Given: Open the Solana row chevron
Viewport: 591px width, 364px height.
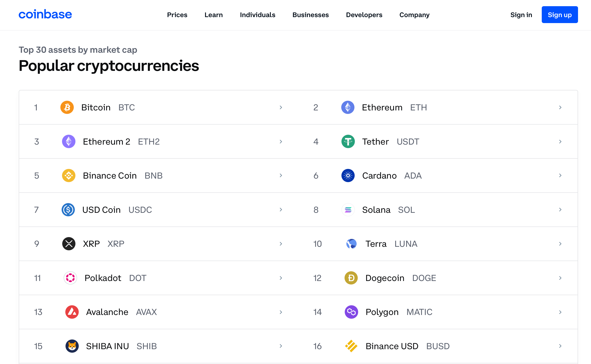Looking at the screenshot, I should (x=560, y=210).
